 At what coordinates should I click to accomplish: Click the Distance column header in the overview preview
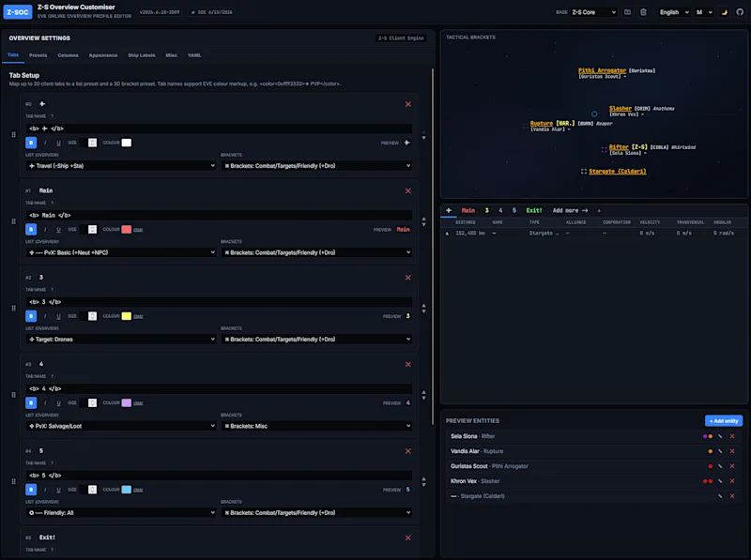(465, 222)
